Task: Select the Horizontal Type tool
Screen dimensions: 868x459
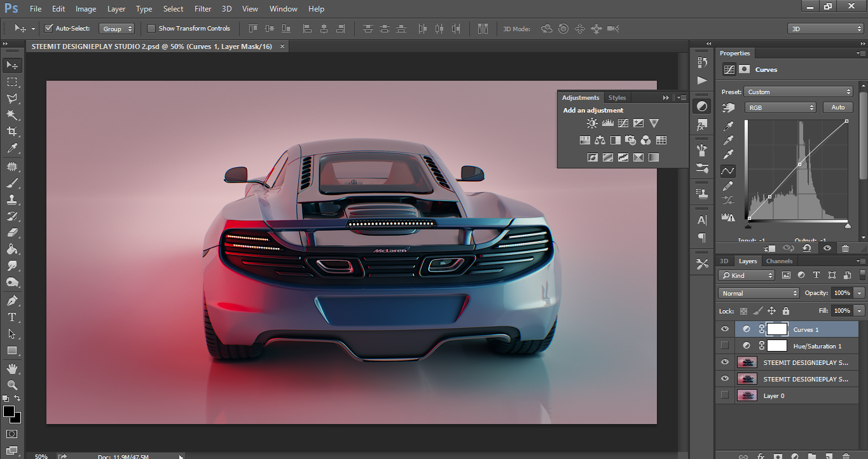Action: [x=12, y=317]
